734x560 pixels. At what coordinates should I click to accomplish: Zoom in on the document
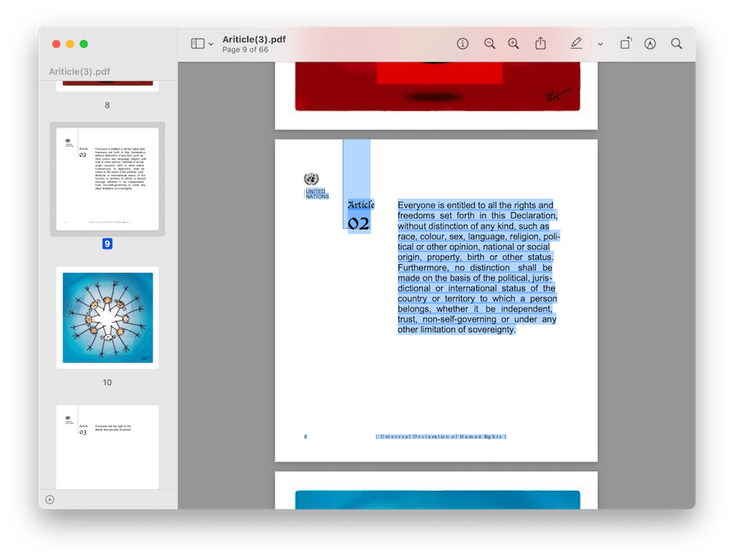514,43
